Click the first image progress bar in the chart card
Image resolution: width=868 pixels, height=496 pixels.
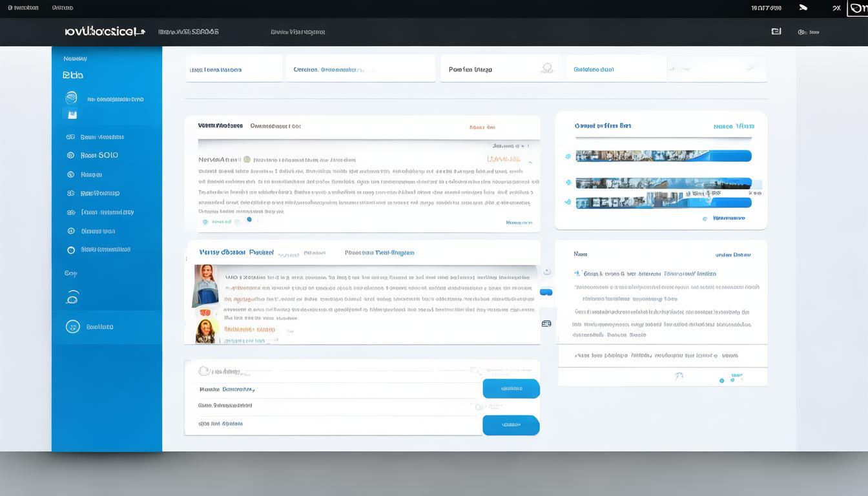pyautogui.click(x=663, y=156)
